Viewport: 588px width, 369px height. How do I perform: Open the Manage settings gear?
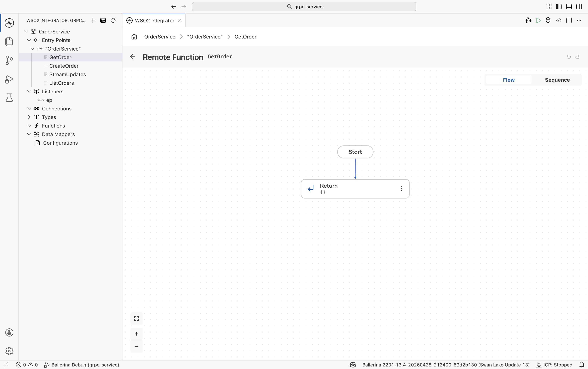tap(9, 351)
